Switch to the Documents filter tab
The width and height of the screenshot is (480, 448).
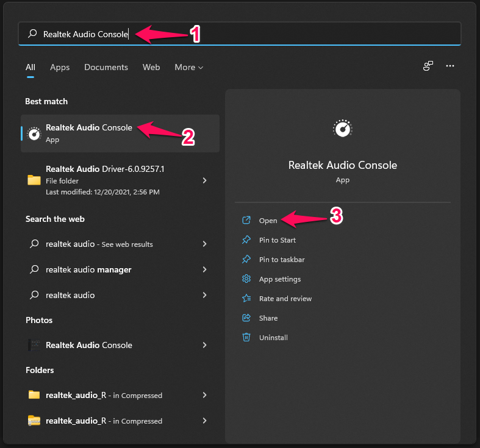coord(106,68)
